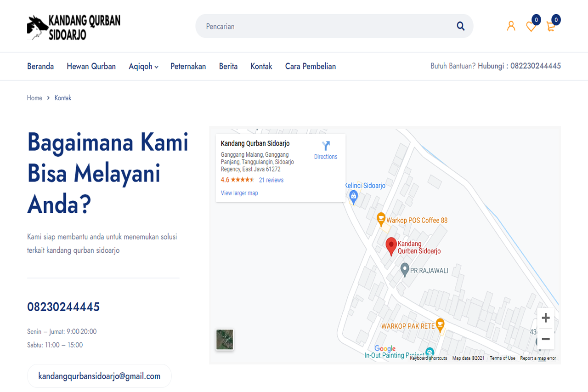Go to Hewan Qurban menu
This screenshot has height=392, width=588.
coord(91,66)
